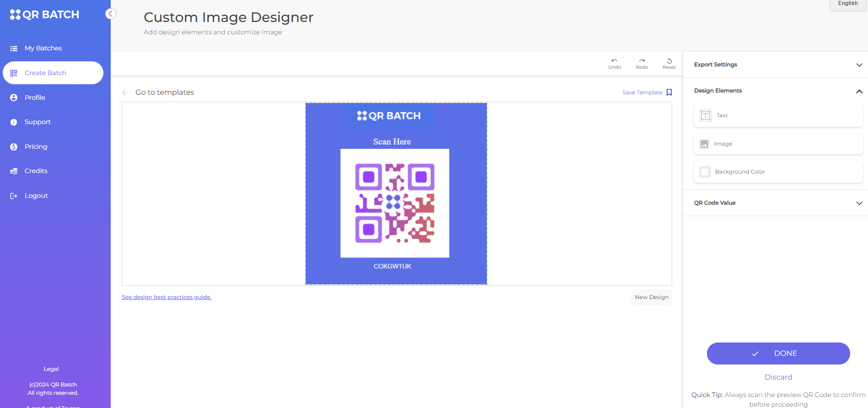Collapse the Design Elements section
Image resolution: width=868 pixels, height=408 pixels.
coord(776,91)
